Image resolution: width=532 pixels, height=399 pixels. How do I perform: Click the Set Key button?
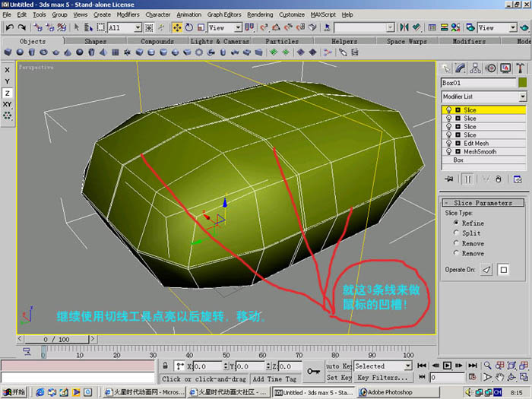(x=339, y=377)
